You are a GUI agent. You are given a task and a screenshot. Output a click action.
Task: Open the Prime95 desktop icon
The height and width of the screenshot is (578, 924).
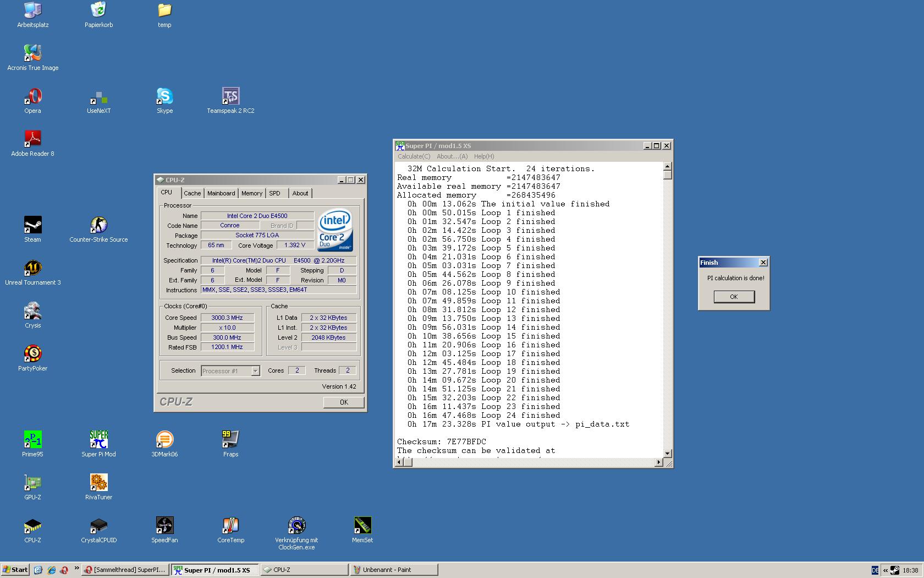click(32, 440)
